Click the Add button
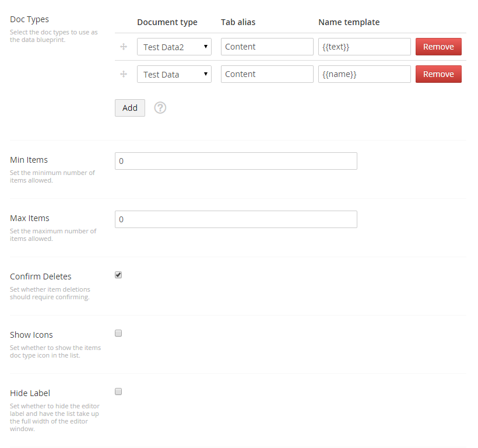 click(130, 108)
